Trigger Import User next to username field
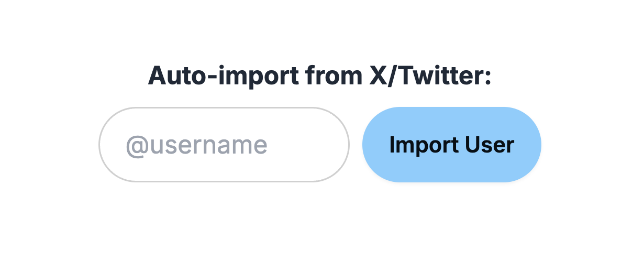 [x=451, y=145]
